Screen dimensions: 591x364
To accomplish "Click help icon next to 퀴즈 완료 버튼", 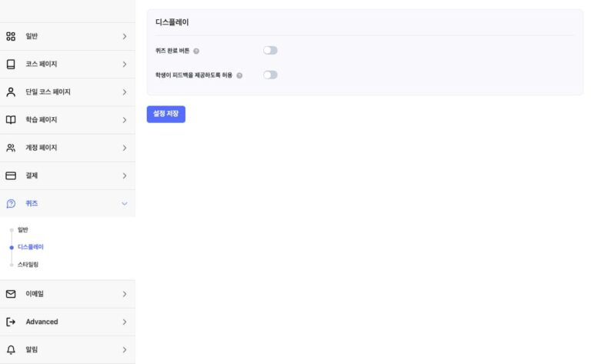I will [196, 51].
